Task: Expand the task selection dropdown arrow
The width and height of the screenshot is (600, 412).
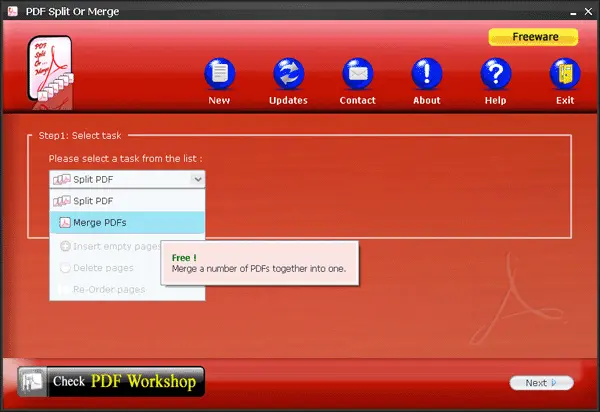Action: [197, 179]
